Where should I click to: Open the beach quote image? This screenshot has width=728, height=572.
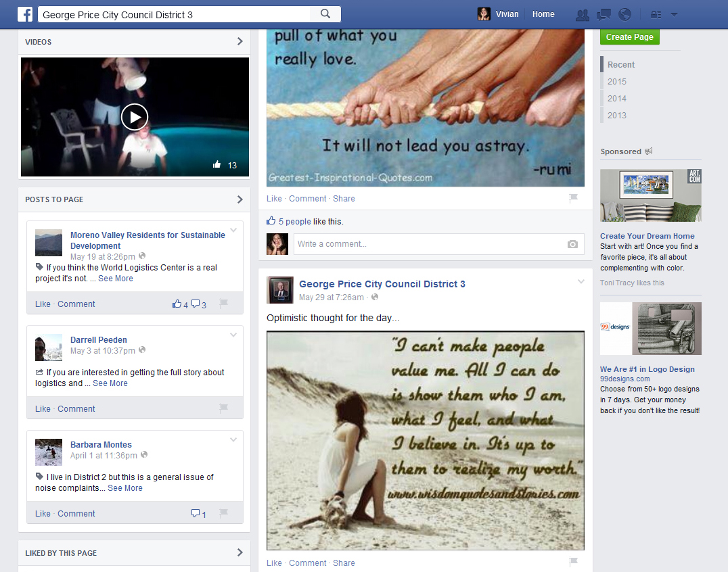pyautogui.click(x=425, y=440)
